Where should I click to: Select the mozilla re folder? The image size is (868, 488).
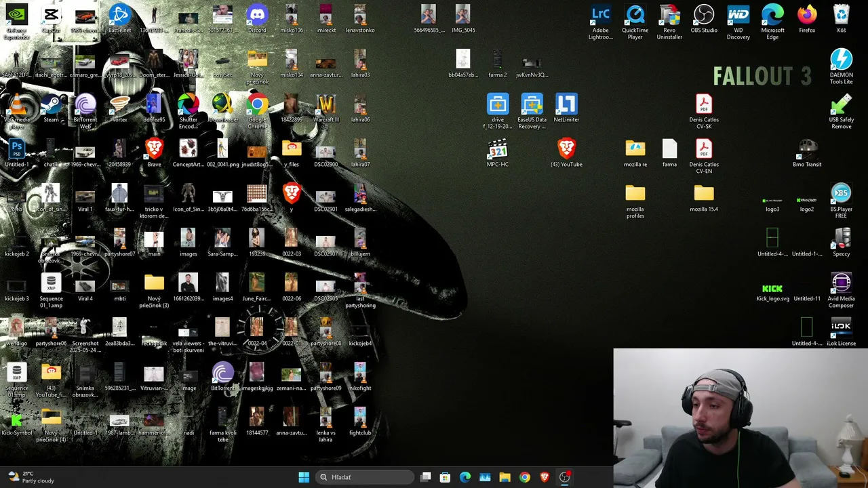(x=635, y=153)
